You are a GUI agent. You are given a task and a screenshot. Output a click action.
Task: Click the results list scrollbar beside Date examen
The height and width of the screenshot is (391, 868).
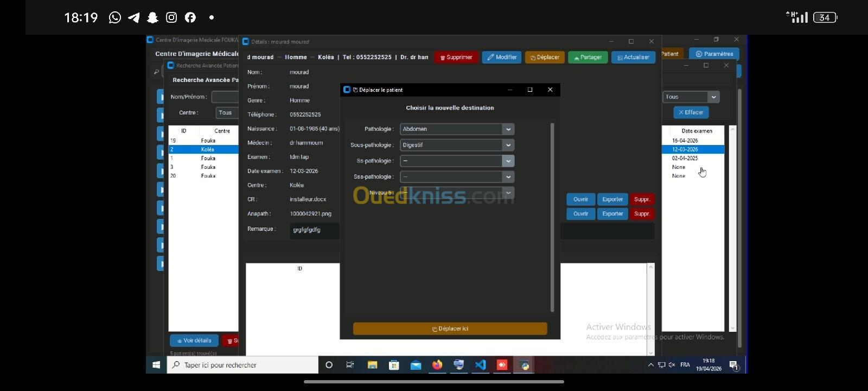732,229
